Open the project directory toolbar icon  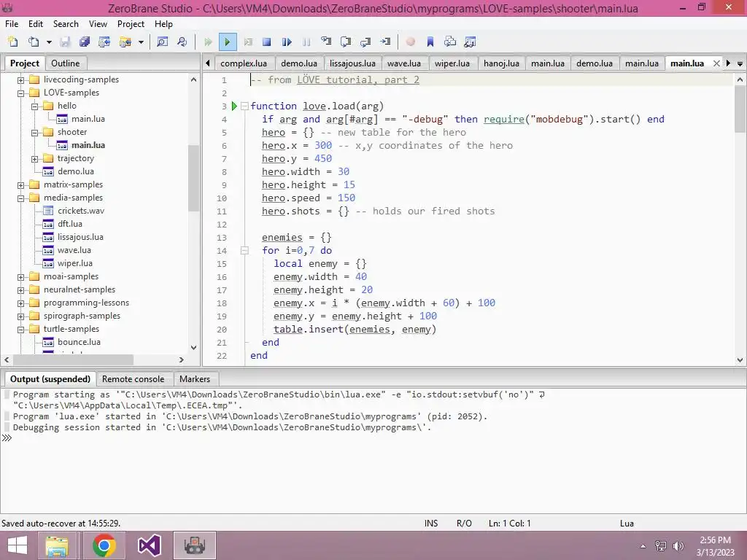[105, 42]
